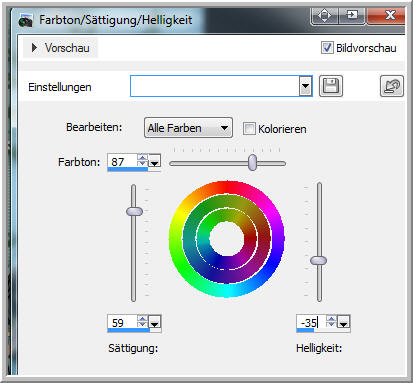This screenshot has height=383, width=413.
Task: Click the save preset floppy disk icon
Action: 331,86
